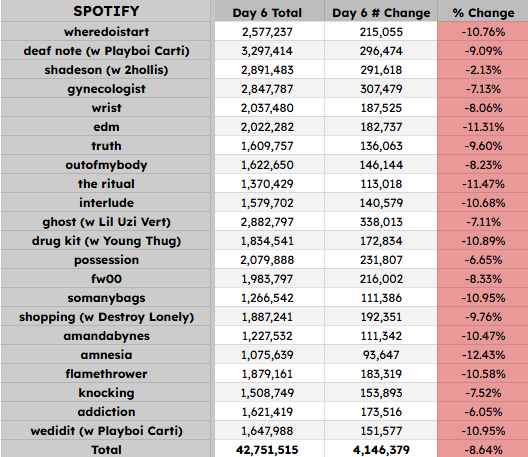
Task: Select the wheredoistart track name cell
Action: (106, 32)
